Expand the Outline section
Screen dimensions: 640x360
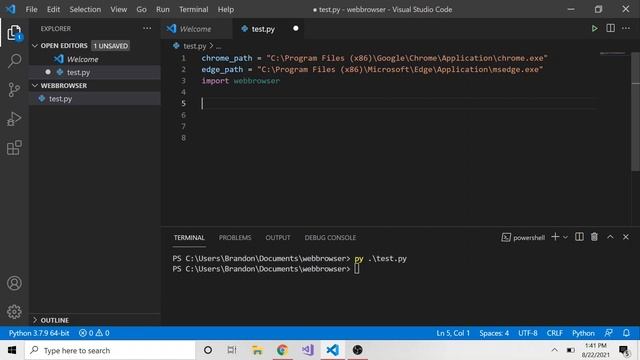pyautogui.click(x=35, y=320)
